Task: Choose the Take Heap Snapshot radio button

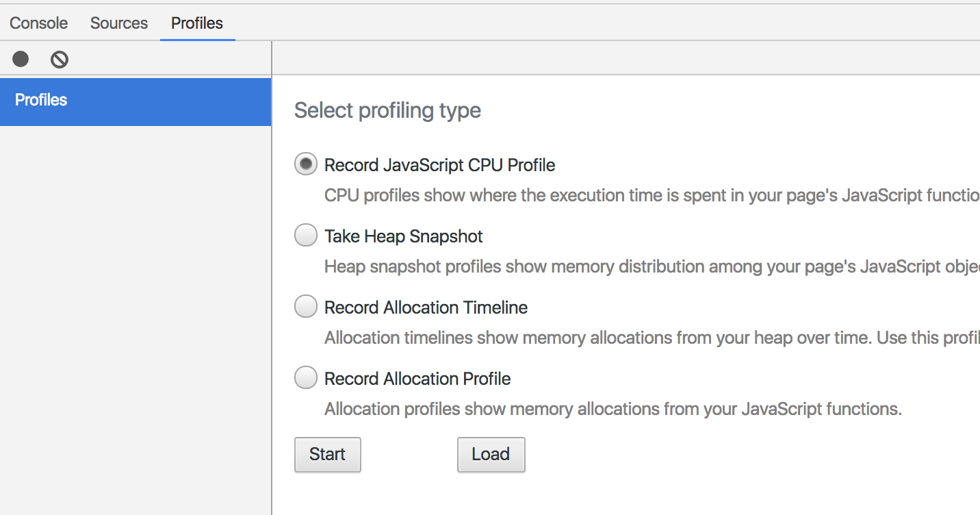Action: point(306,236)
